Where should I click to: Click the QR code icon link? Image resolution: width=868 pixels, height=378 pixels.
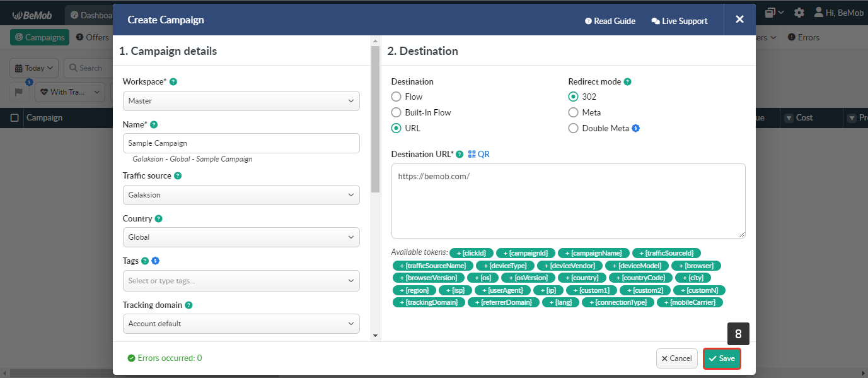pos(478,154)
